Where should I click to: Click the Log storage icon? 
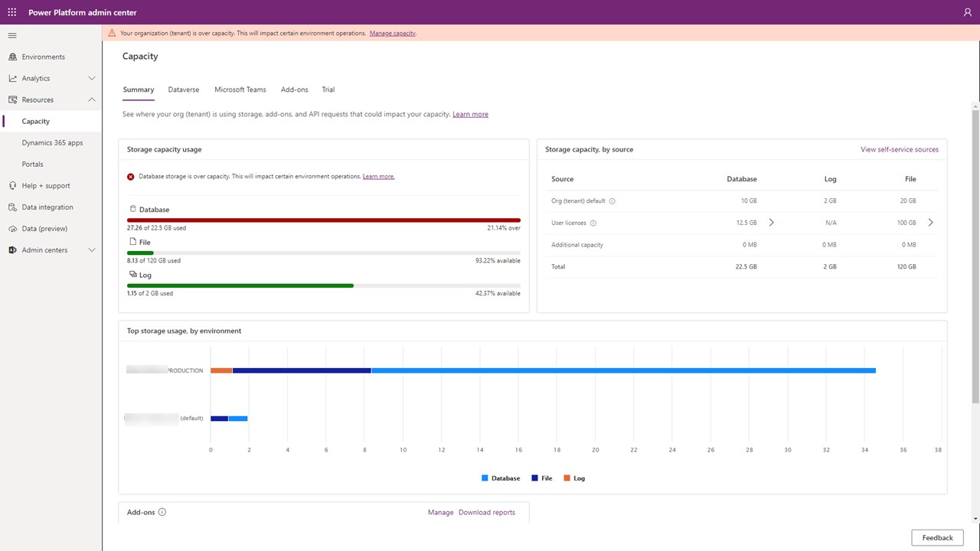[x=132, y=274]
